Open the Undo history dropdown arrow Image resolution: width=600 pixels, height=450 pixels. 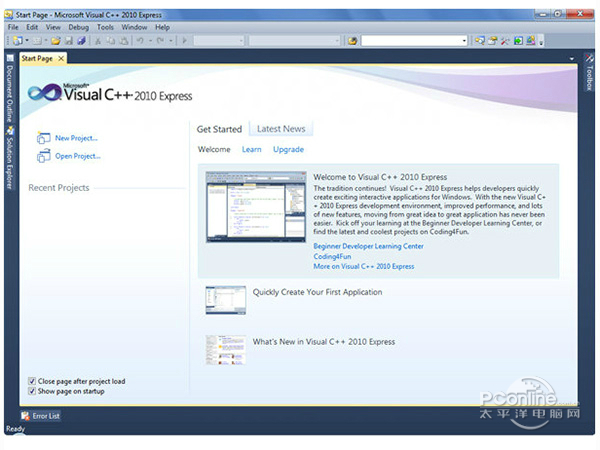click(150, 41)
